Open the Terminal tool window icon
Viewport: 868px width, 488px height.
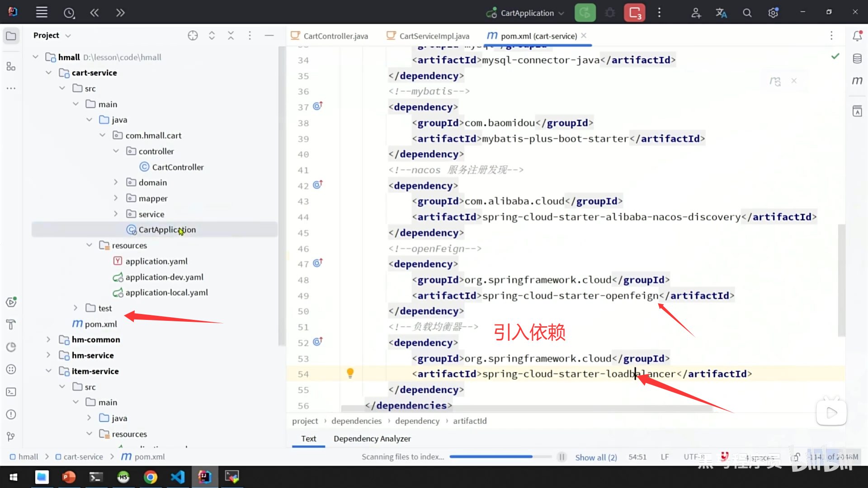11,392
